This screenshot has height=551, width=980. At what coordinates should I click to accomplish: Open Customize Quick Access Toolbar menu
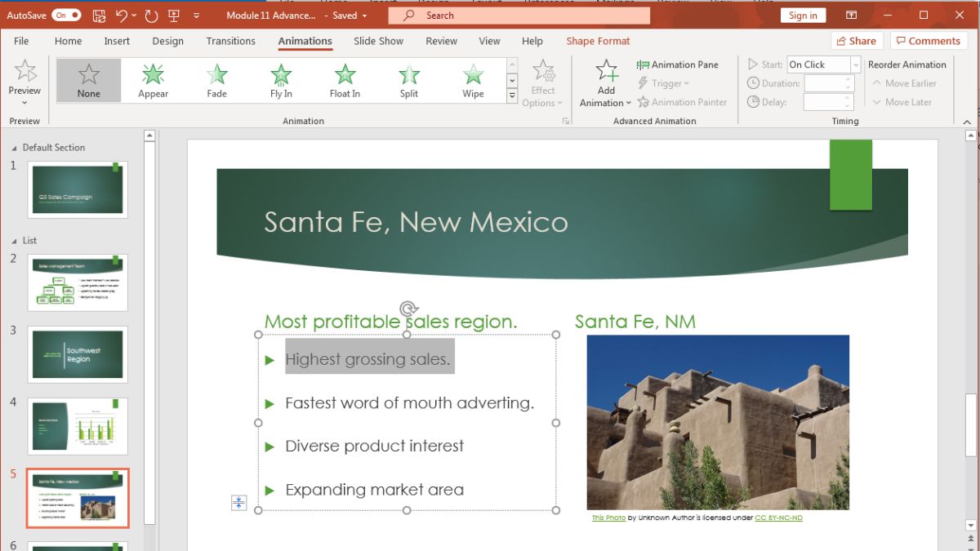(196, 15)
